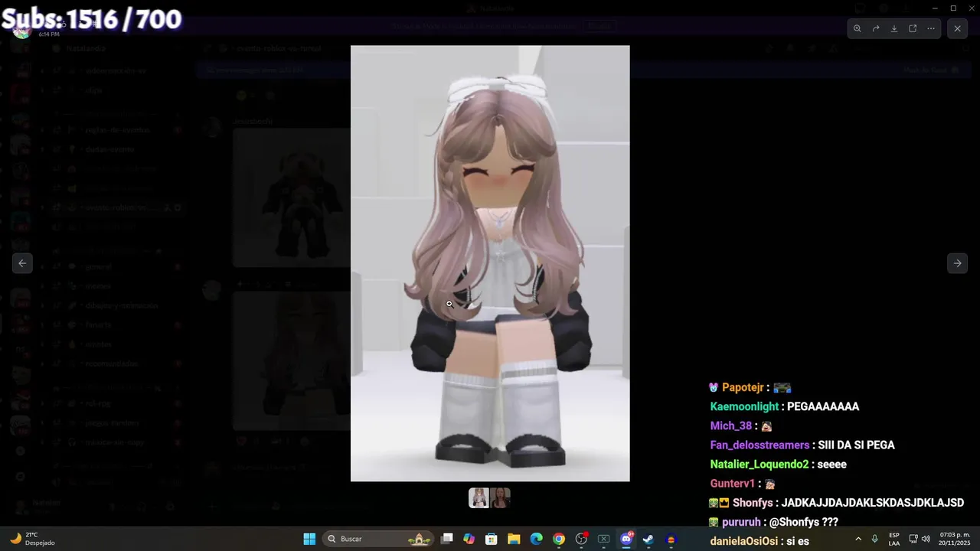Select the second thumbnail below the image

(500, 498)
